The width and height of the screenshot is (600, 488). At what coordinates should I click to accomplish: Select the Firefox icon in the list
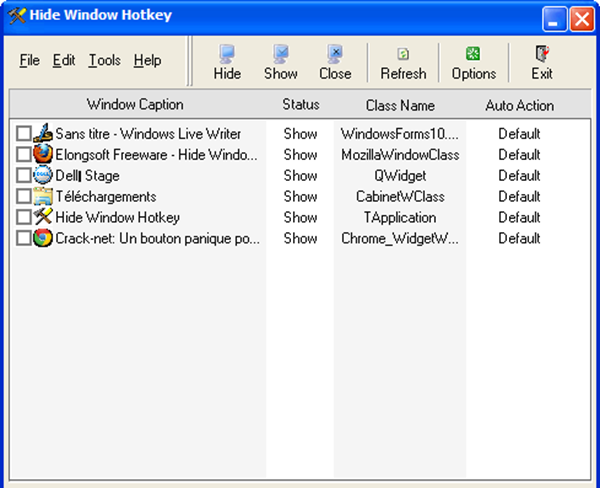[x=42, y=154]
